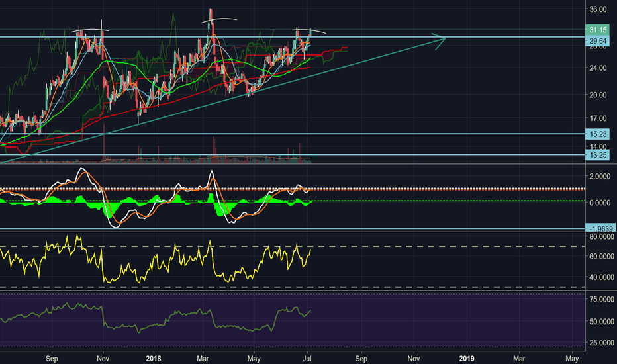Screen dimensions: 617x364
Task: Click the 2.0000 MACD axis value
Action: click(x=600, y=176)
